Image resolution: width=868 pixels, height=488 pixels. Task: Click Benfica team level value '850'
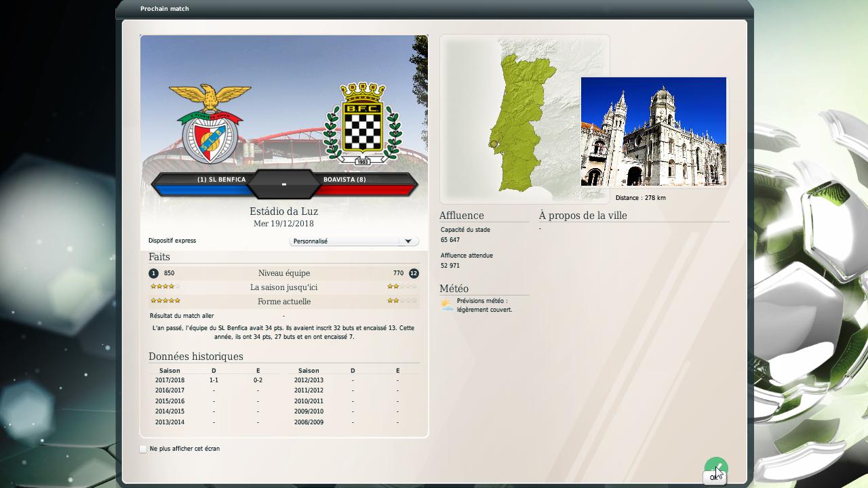pos(169,273)
